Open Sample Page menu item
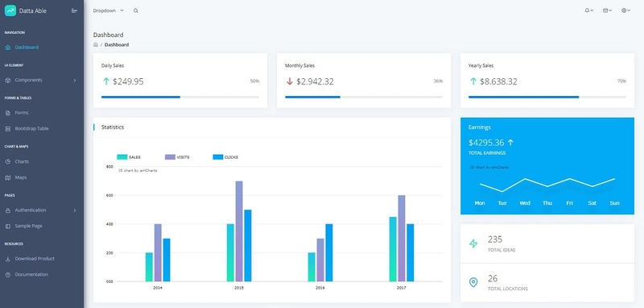Image resolution: width=644 pixels, height=308 pixels. point(28,227)
